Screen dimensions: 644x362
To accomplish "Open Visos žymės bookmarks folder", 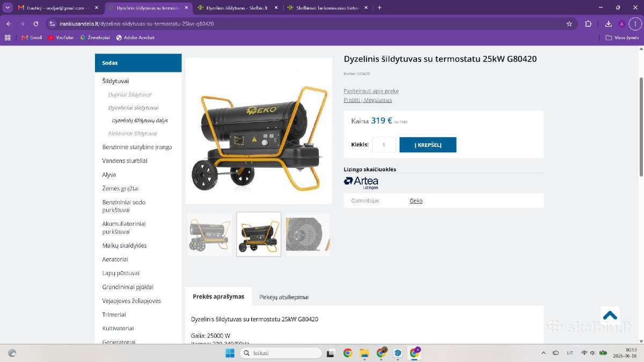I will 622,38.
